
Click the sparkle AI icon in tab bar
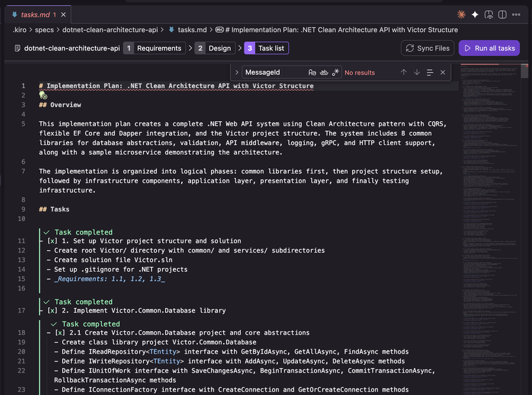tap(475, 14)
